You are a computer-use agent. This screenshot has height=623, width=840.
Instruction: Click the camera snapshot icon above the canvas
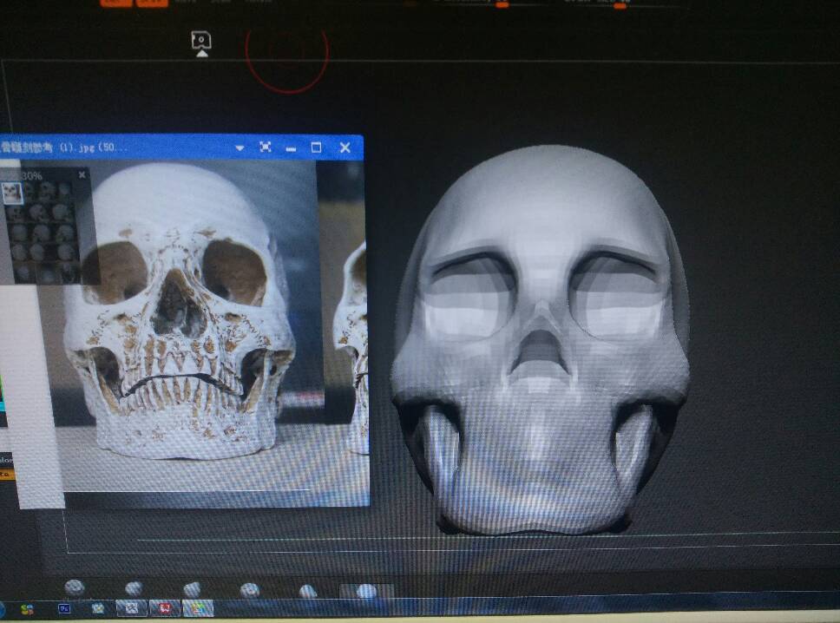tap(201, 43)
